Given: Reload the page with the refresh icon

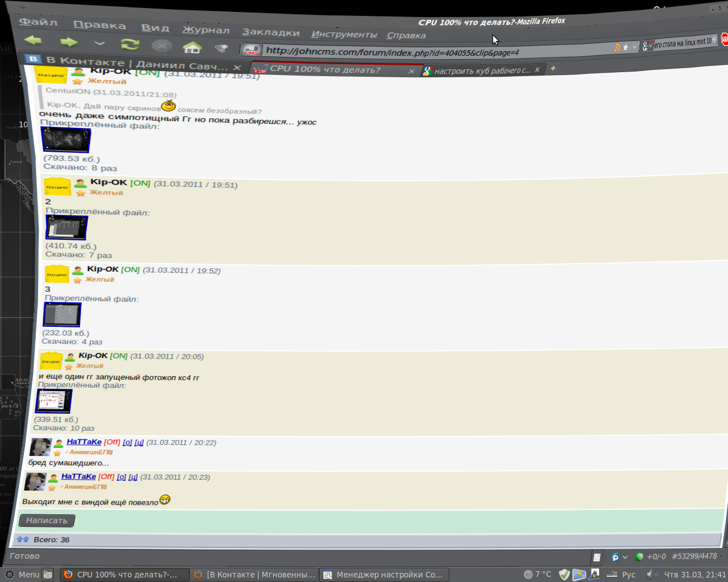Looking at the screenshot, I should 130,44.
